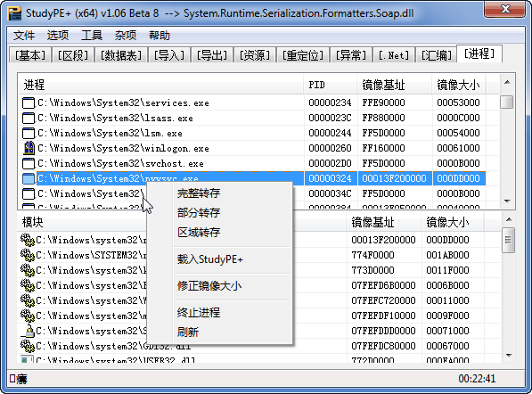Click the process list scrollbar up arrow
This screenshot has height=394, width=532.
click(x=507, y=82)
